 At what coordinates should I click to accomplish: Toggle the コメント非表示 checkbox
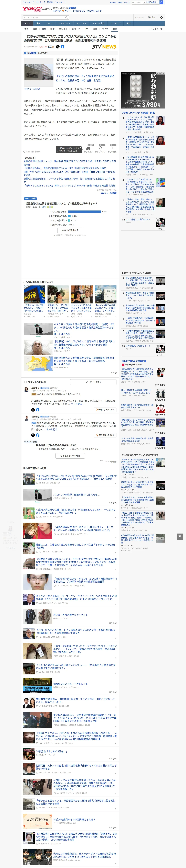tap(102, 462)
